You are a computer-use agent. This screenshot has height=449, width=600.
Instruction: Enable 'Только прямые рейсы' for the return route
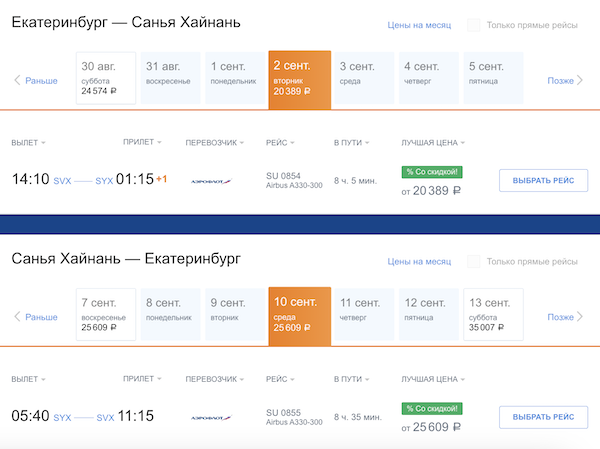[x=474, y=262]
